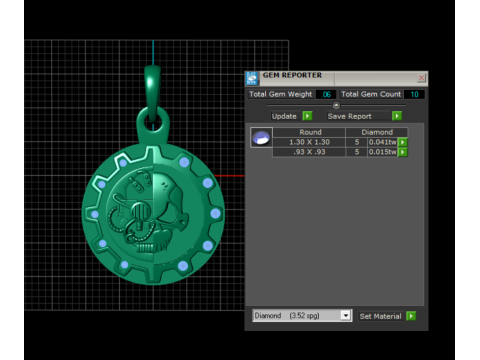The height and width of the screenshot is (360, 480).
Task: Select the round gem thumbnail icon
Action: click(x=261, y=137)
